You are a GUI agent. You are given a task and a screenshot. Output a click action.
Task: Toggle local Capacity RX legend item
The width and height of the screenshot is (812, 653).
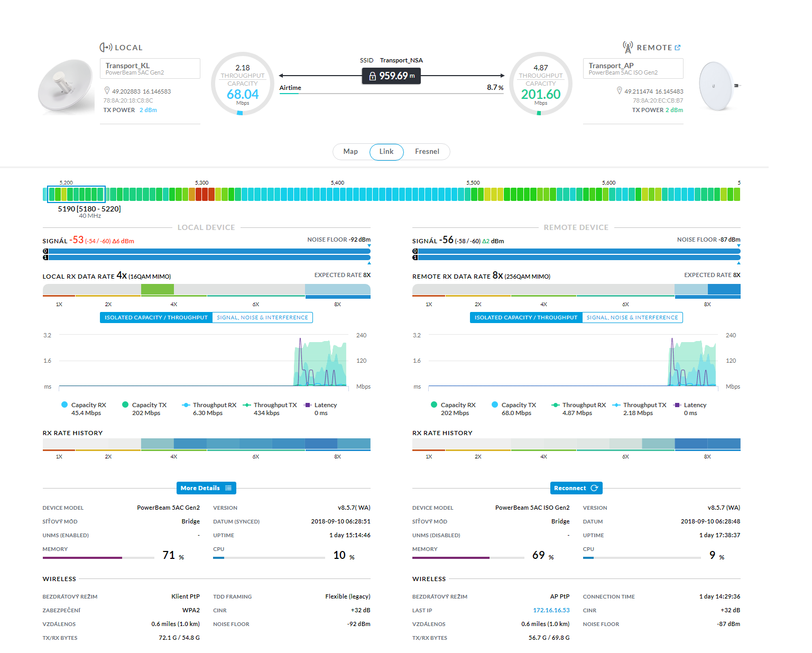[85, 409]
